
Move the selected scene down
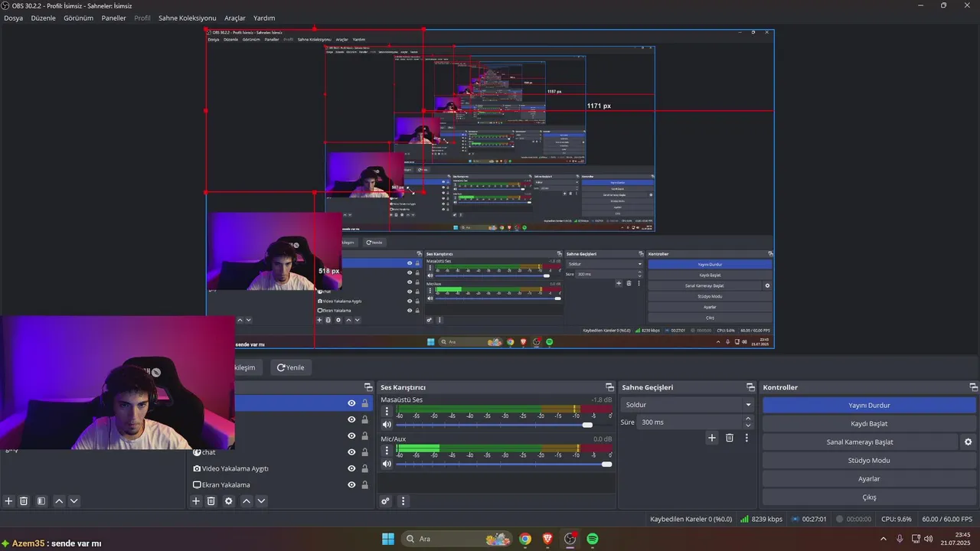coord(73,501)
